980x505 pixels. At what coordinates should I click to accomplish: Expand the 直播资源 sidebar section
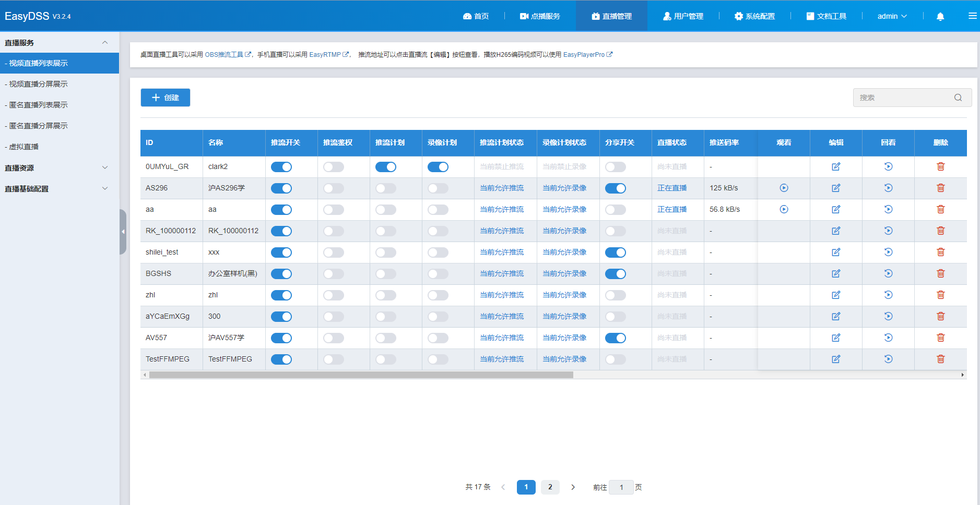click(60, 168)
